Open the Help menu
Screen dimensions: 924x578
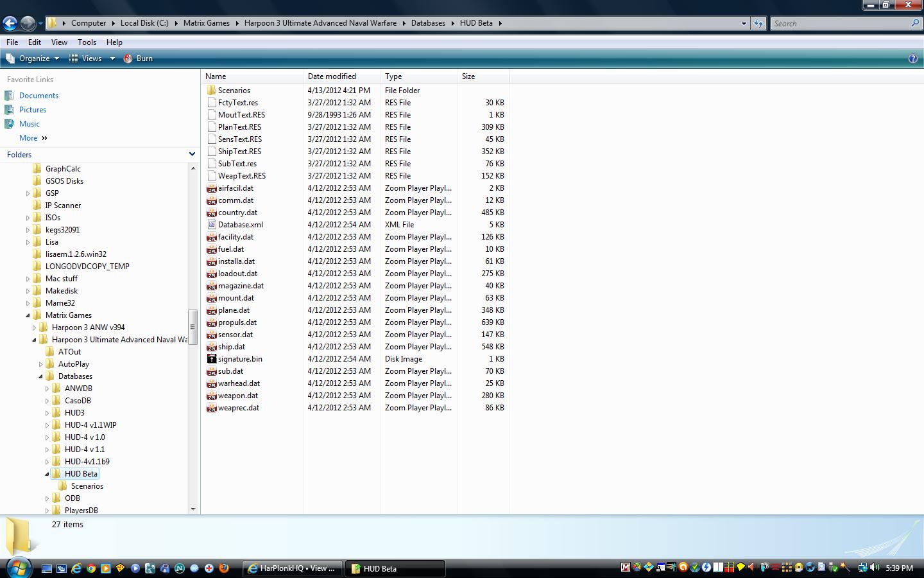(x=114, y=42)
